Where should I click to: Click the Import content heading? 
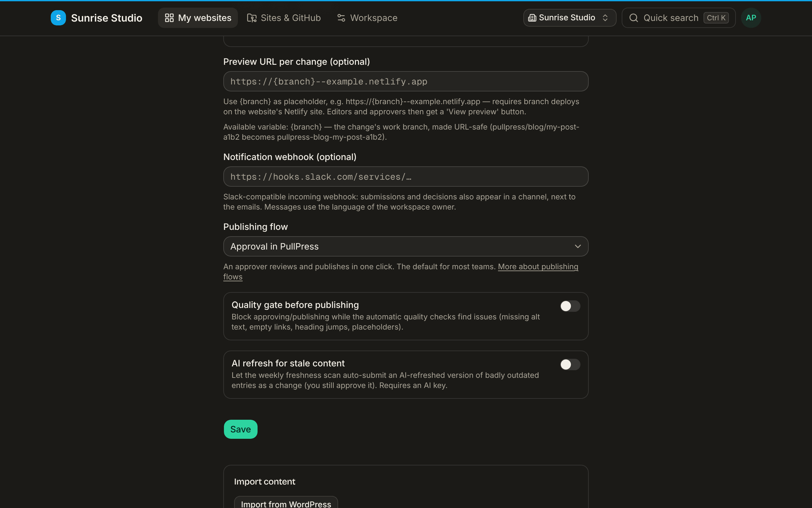pyautogui.click(x=265, y=481)
